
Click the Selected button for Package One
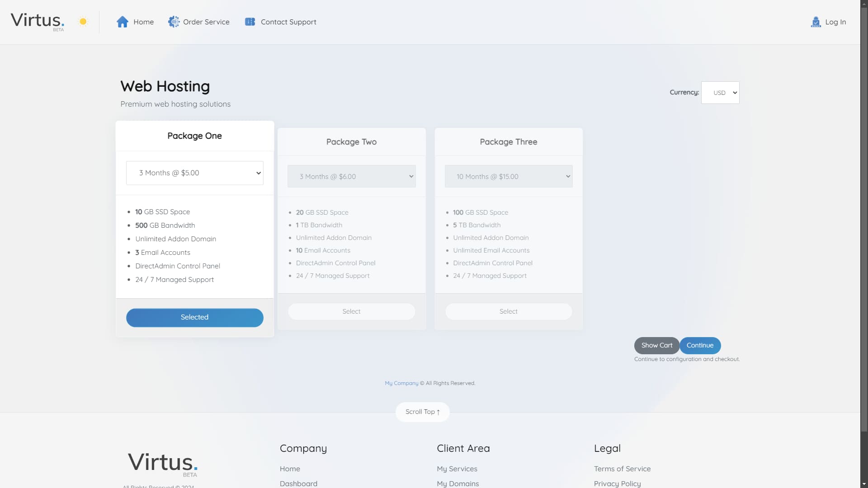coord(195,318)
